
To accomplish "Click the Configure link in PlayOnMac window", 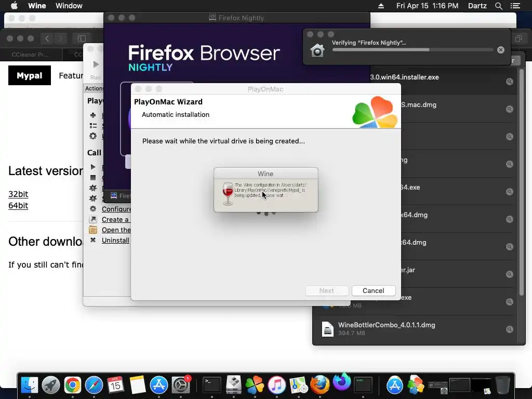I will (x=116, y=209).
